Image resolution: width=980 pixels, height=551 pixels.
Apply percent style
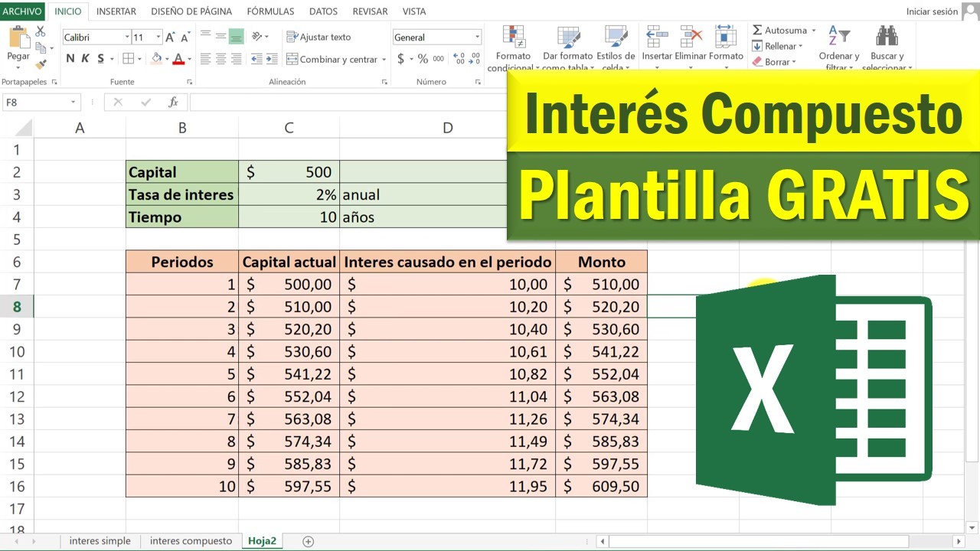(x=423, y=59)
